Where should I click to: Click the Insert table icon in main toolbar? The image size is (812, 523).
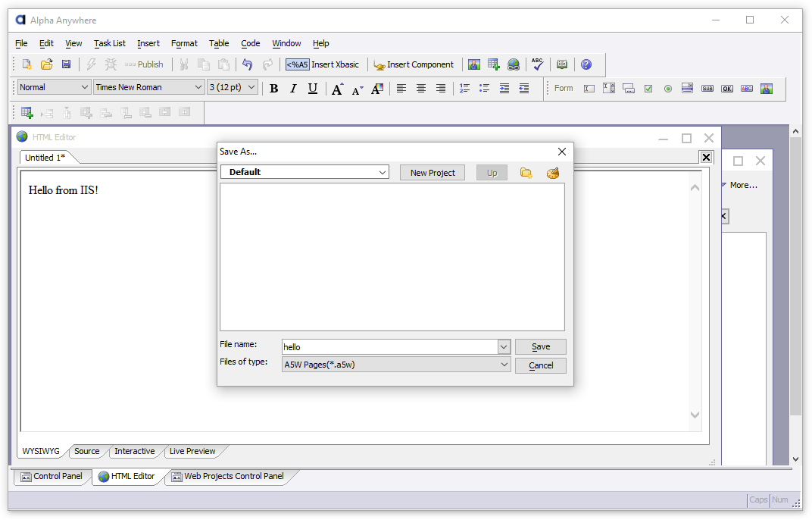[494, 64]
